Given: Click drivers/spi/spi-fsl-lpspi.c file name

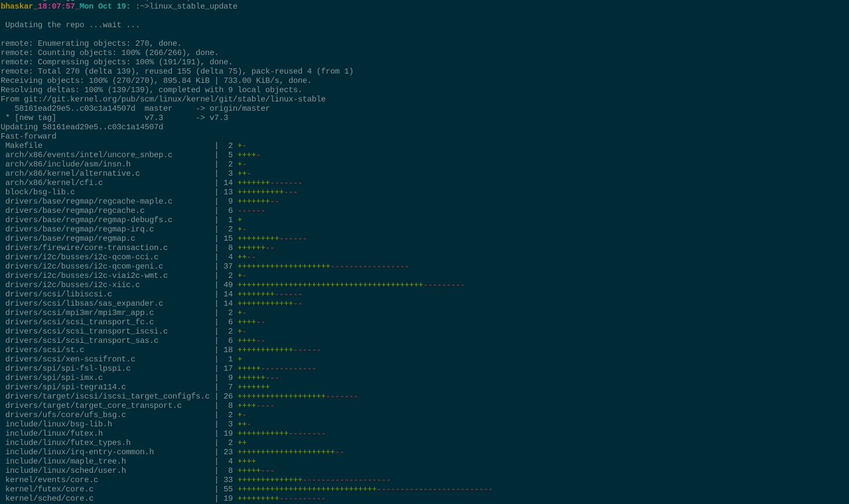Looking at the screenshot, I should coord(68,368).
